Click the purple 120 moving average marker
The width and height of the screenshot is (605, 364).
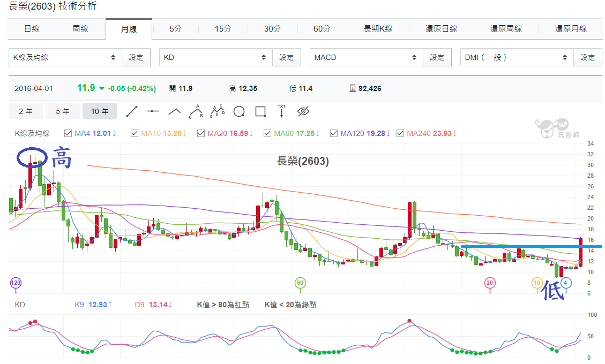pyautogui.click(x=16, y=283)
